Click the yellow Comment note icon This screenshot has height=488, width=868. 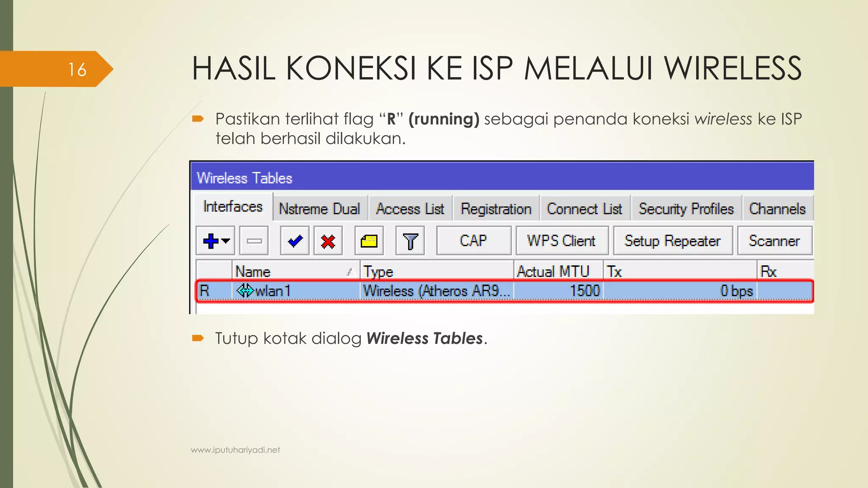(x=369, y=241)
